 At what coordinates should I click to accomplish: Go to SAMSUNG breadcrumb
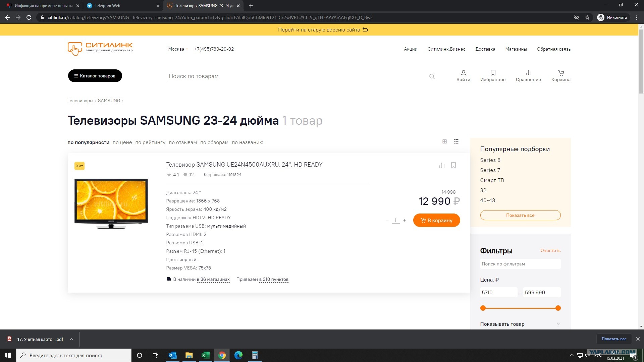point(109,101)
